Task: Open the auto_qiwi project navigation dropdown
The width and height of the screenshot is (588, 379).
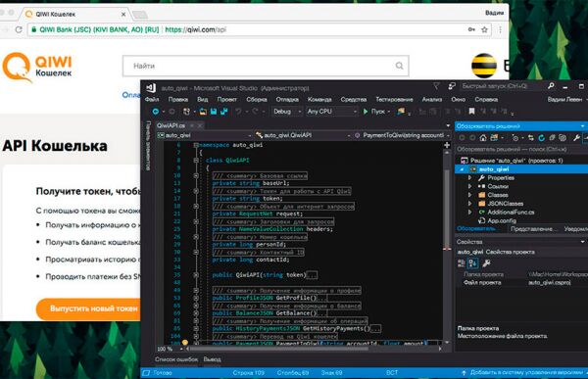Action: coord(204,135)
